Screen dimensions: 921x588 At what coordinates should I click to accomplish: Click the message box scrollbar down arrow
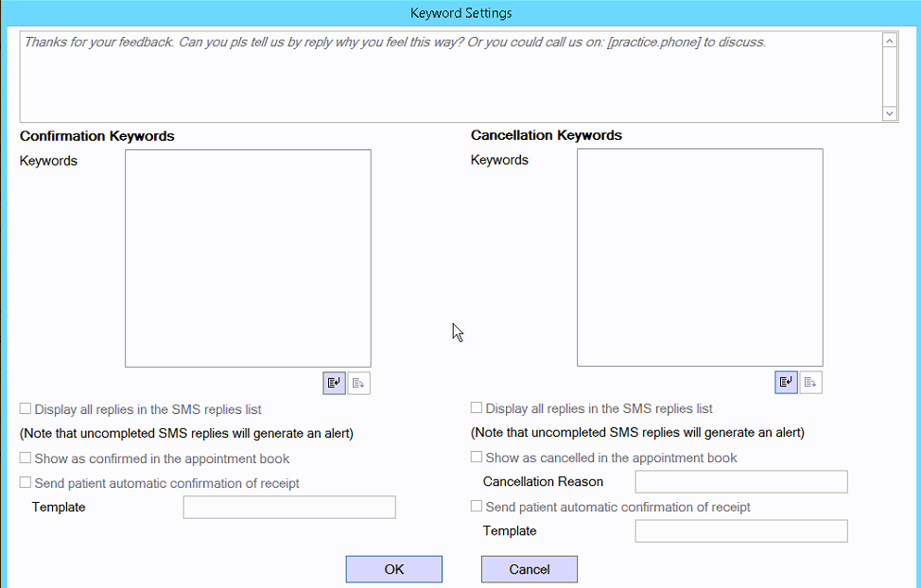point(890,113)
